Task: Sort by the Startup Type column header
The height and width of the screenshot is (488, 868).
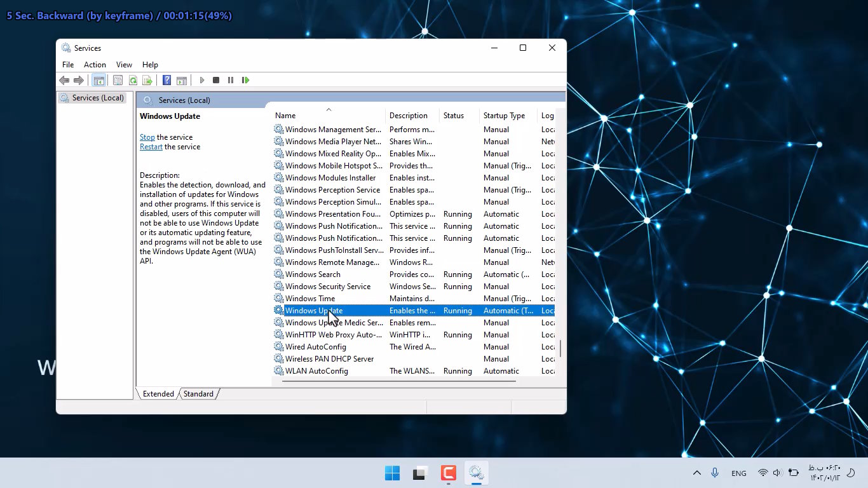Action: 508,116
